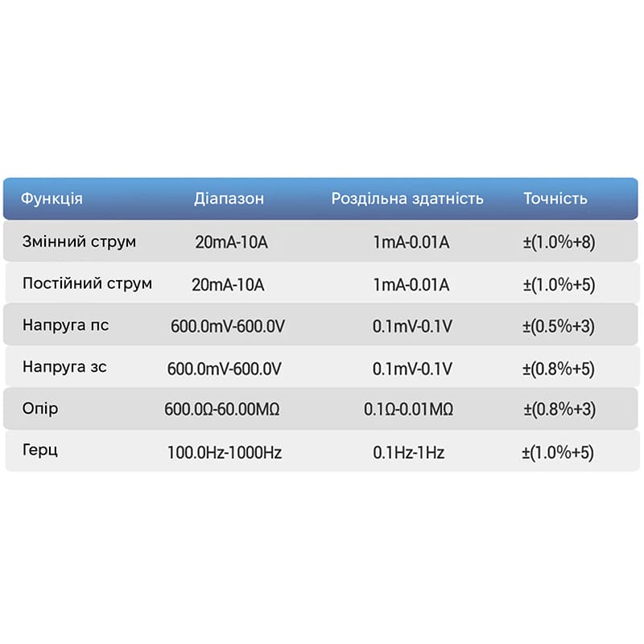Click the 100.0Hz-1000Hz range cell
The height and width of the screenshot is (644, 644).
click(225, 452)
